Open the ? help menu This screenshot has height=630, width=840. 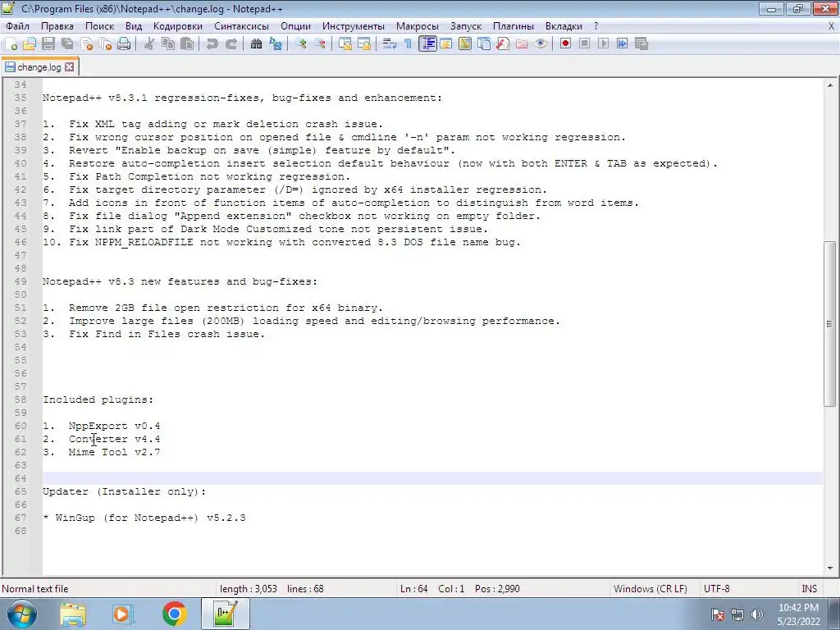[596, 26]
